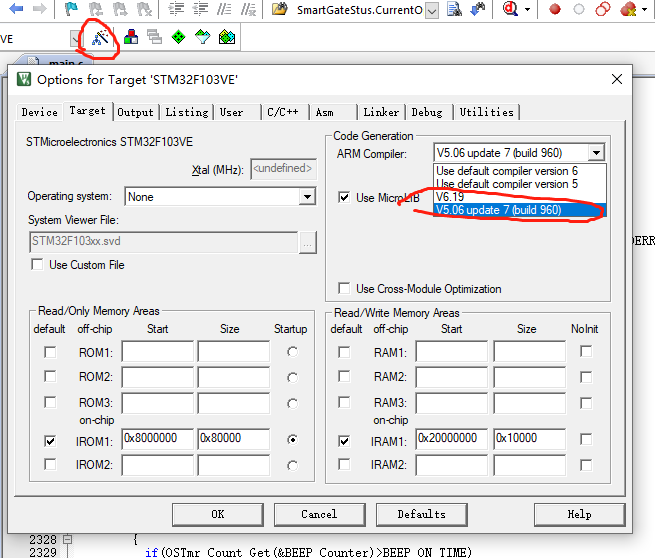
Task: Uncheck the IROM1 default checkbox
Action: [x=50, y=441]
